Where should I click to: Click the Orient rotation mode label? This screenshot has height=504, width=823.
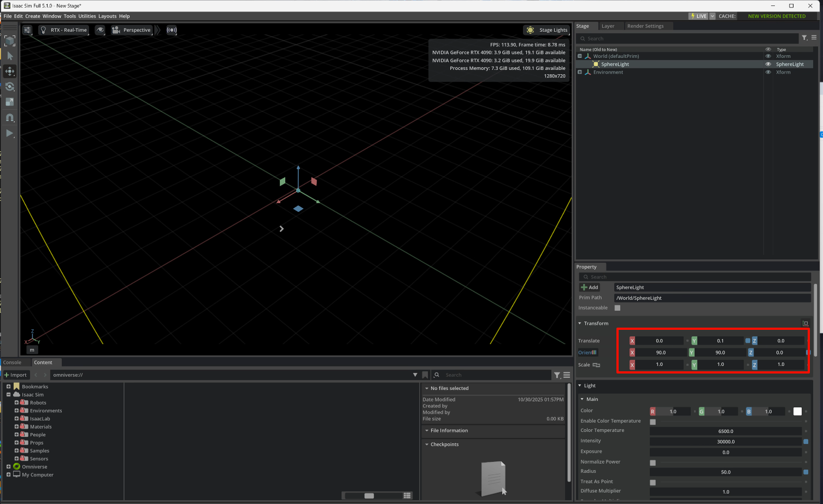[587, 352]
